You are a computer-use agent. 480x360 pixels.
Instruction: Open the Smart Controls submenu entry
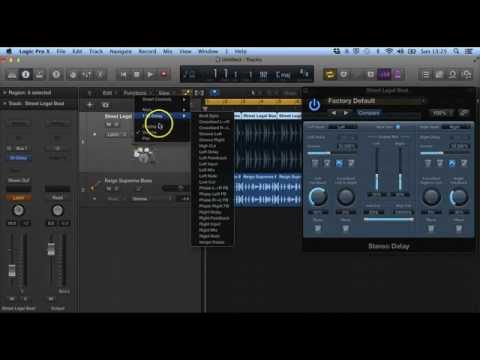pos(162,99)
